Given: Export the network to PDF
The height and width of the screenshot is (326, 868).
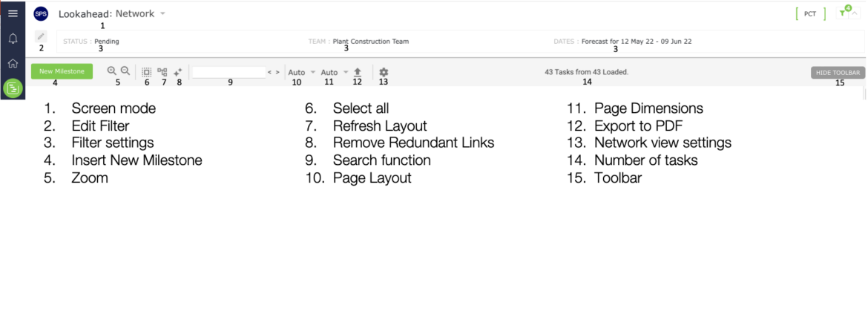Looking at the screenshot, I should pos(358,72).
